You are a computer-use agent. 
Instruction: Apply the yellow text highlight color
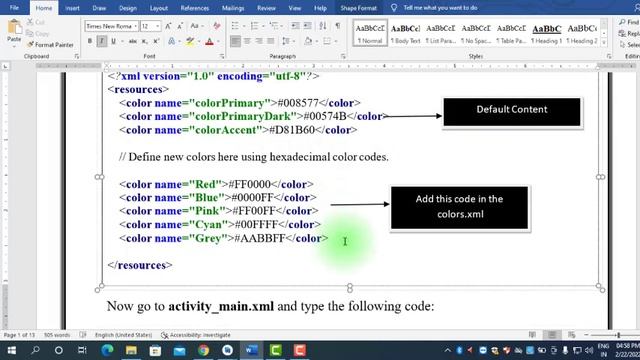click(x=190, y=41)
